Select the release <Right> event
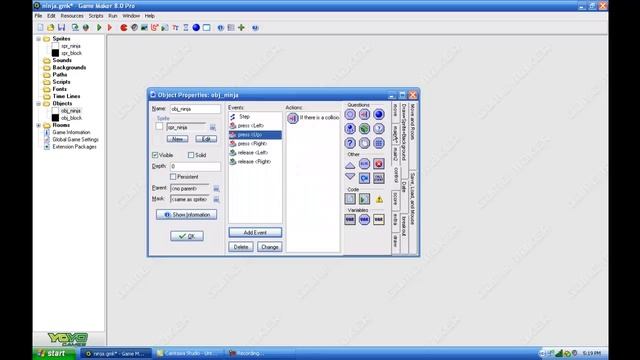 pyautogui.click(x=255, y=162)
